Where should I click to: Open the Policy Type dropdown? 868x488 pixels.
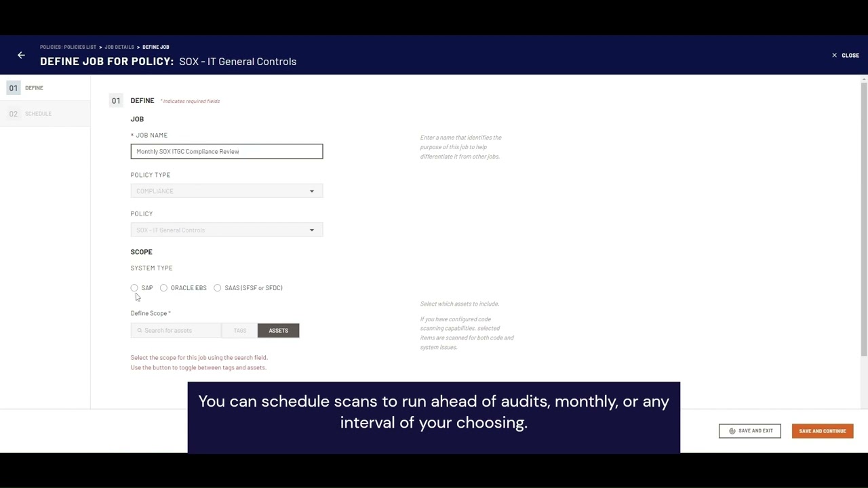click(226, 191)
